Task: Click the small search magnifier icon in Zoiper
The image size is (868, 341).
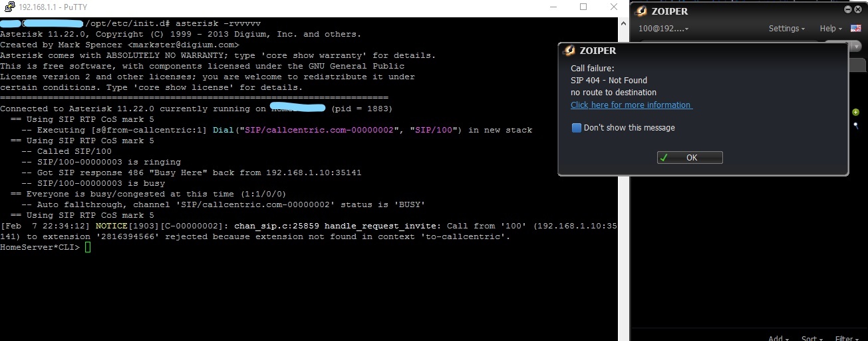Action: pyautogui.click(x=856, y=125)
